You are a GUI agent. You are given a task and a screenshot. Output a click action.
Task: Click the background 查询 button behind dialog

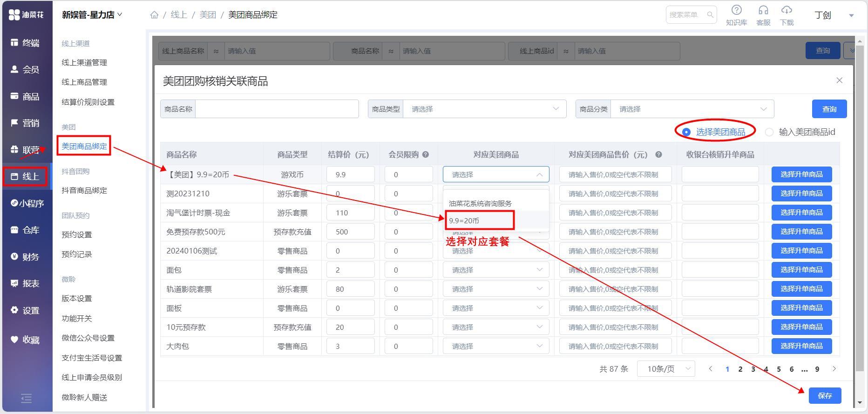click(823, 51)
